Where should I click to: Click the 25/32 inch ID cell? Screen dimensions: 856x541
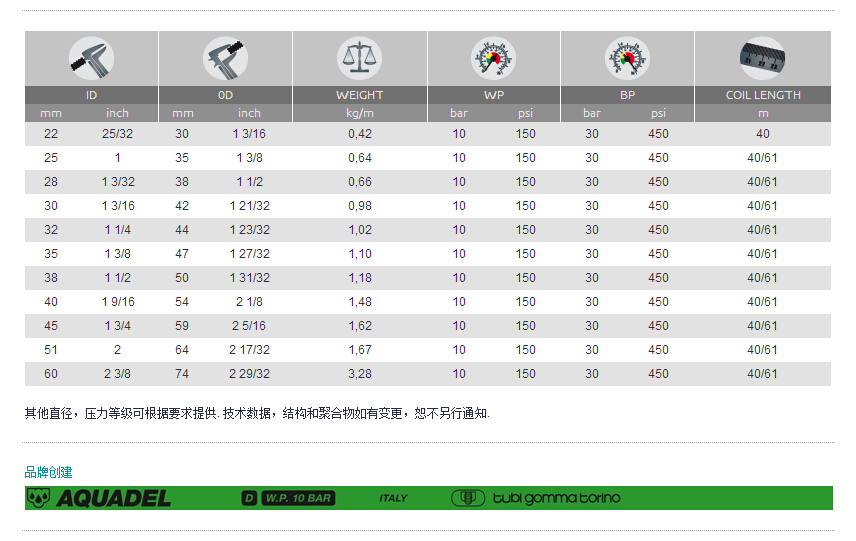pos(117,134)
